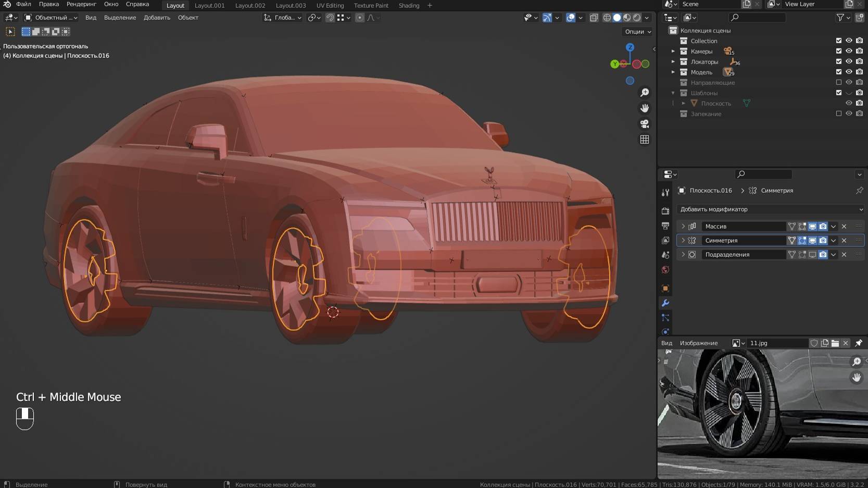
Task: Open Симметрия modifier extra options arrow
Action: [x=833, y=240]
